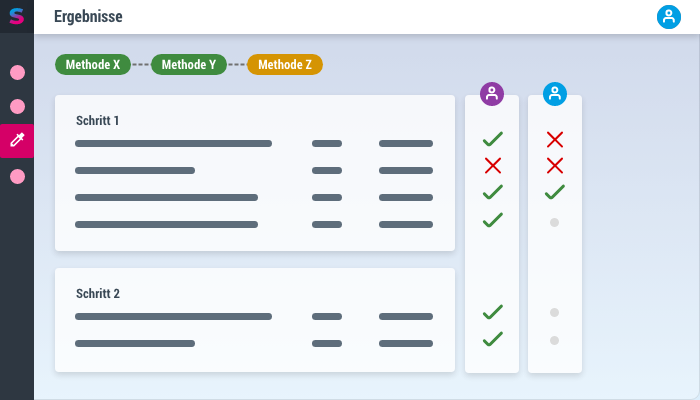Viewport: 700px width, 400px height.
Task: Open the blue user profile icon in header
Action: pyautogui.click(x=668, y=17)
